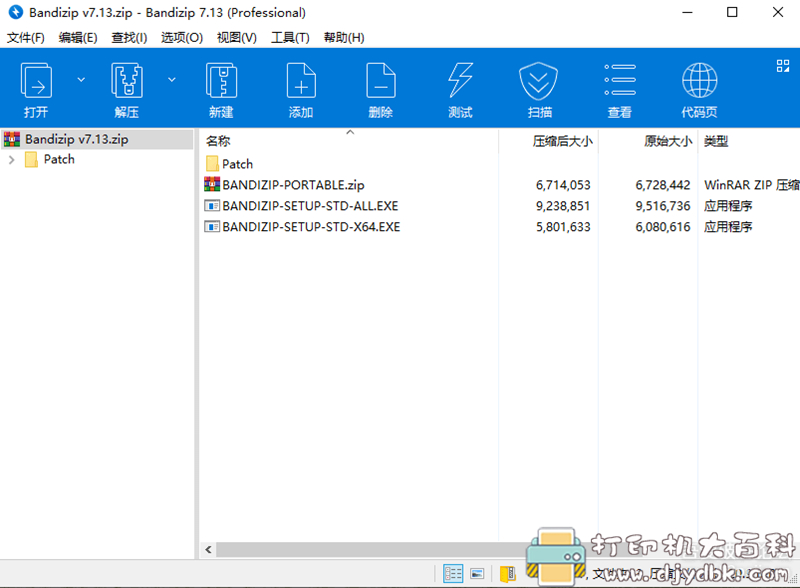Click the 解压 (Extract) toolbar icon
The image size is (800, 588).
pos(127,81)
